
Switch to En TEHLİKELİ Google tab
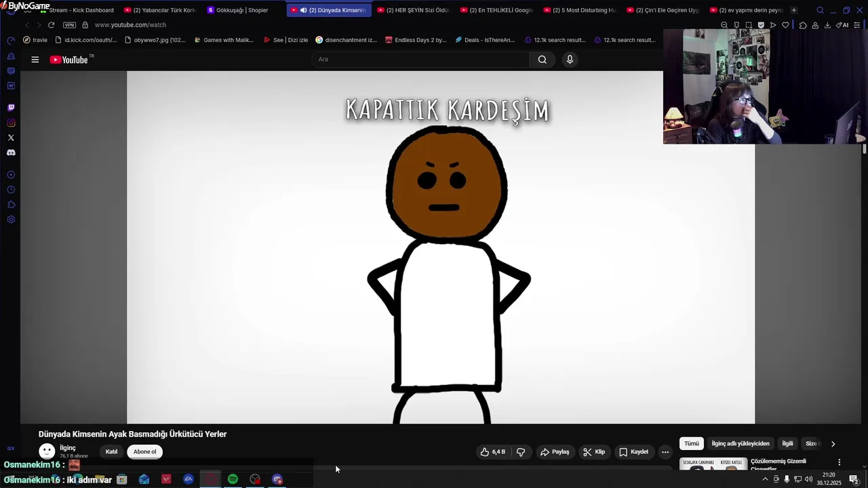click(496, 10)
